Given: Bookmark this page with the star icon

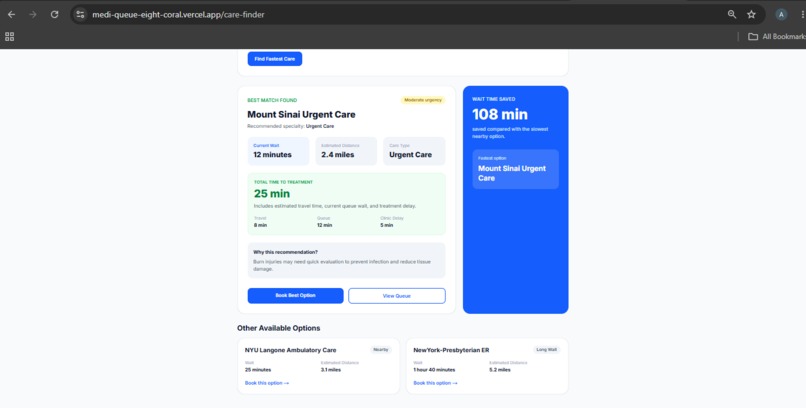Looking at the screenshot, I should pyautogui.click(x=752, y=14).
